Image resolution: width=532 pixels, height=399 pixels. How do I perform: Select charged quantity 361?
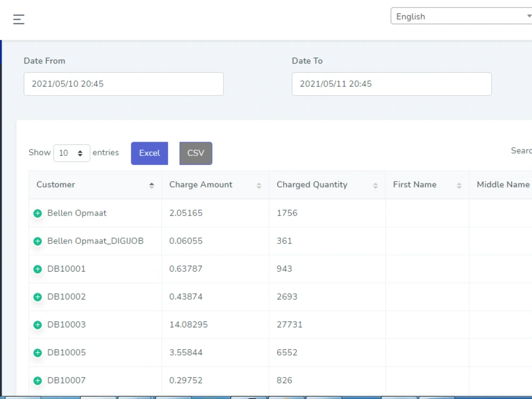coord(284,241)
